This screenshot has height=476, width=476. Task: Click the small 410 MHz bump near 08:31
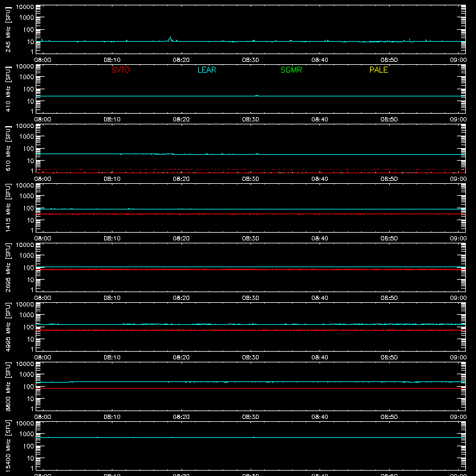coord(257,96)
